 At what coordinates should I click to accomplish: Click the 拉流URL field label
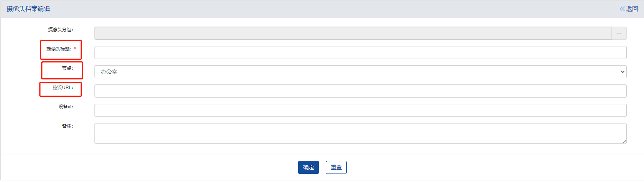coord(63,88)
